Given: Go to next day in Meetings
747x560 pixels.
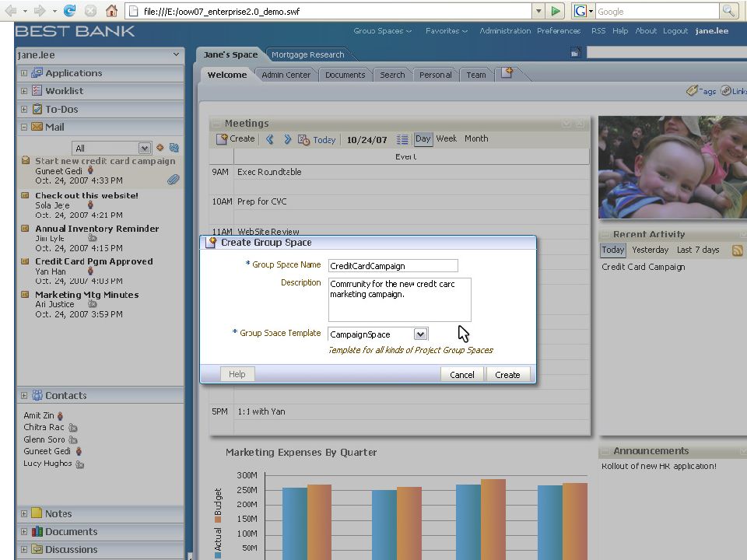Looking at the screenshot, I should (x=287, y=139).
